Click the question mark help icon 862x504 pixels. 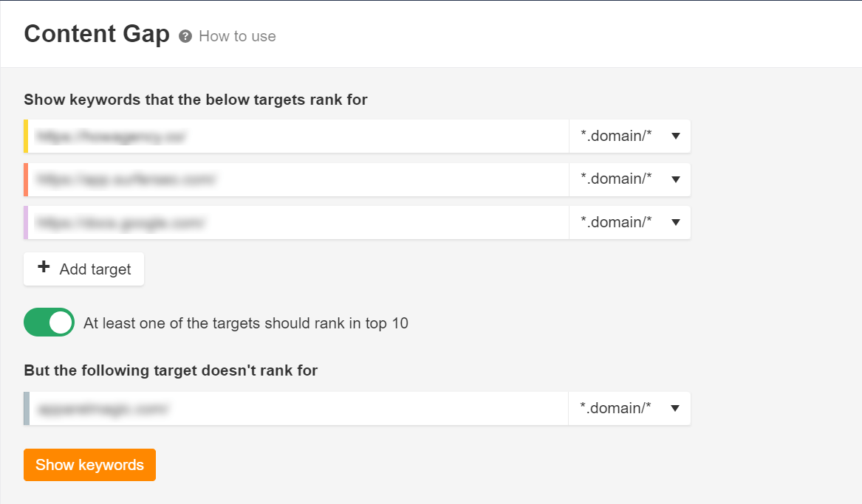tap(185, 36)
